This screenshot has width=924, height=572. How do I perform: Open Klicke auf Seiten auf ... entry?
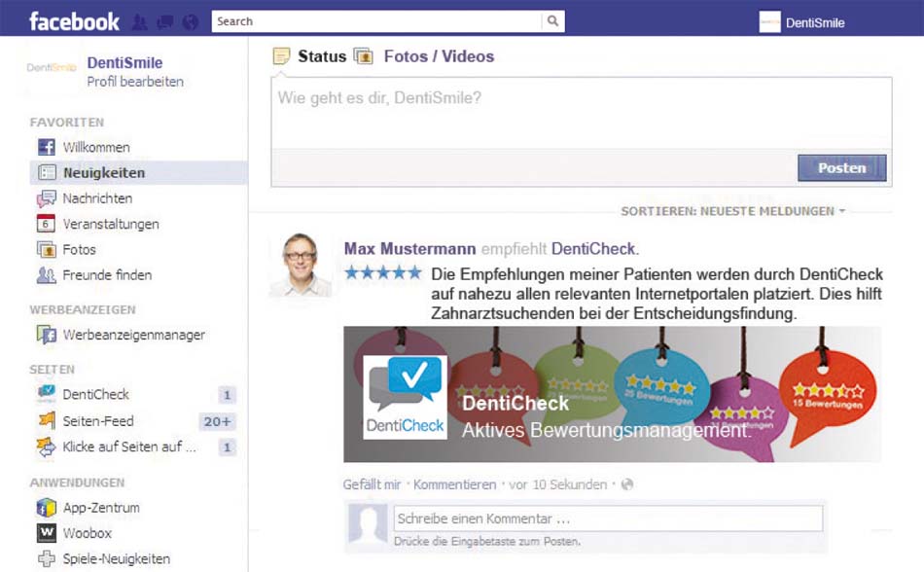point(129,447)
